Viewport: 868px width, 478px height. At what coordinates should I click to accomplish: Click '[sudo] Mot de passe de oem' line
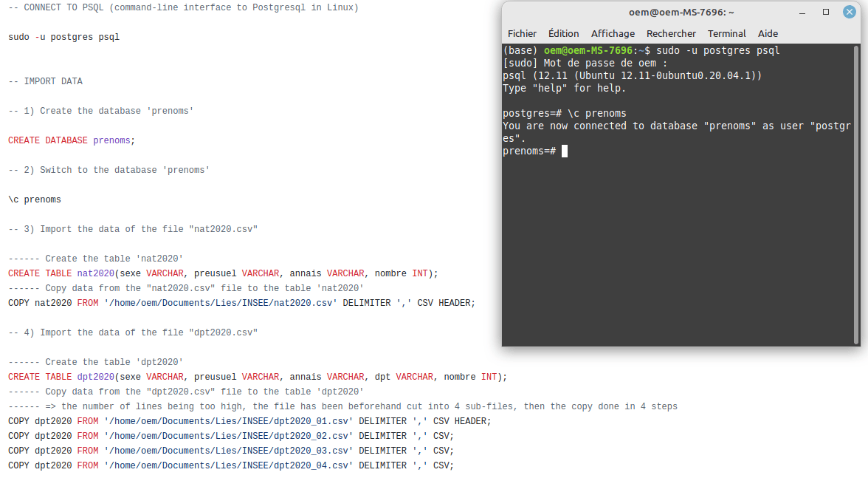[x=585, y=63]
